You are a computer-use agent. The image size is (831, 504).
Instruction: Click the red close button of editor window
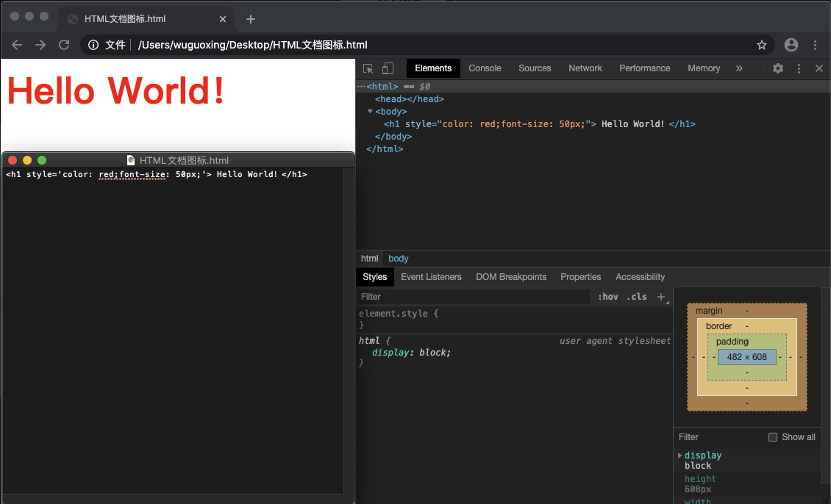pyautogui.click(x=13, y=160)
